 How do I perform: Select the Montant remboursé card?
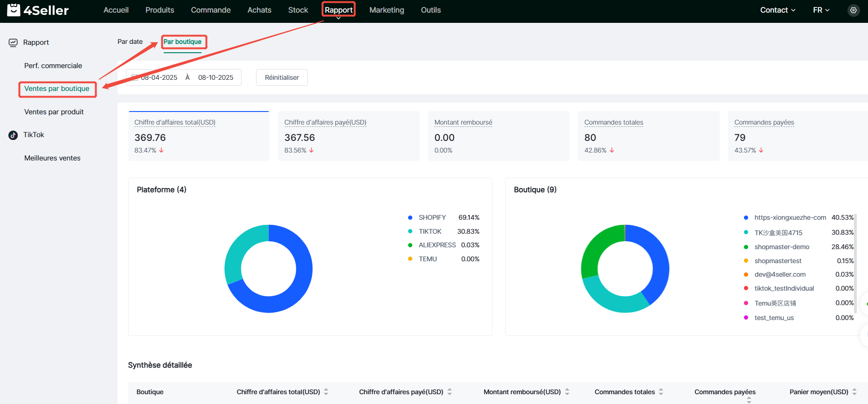point(499,136)
